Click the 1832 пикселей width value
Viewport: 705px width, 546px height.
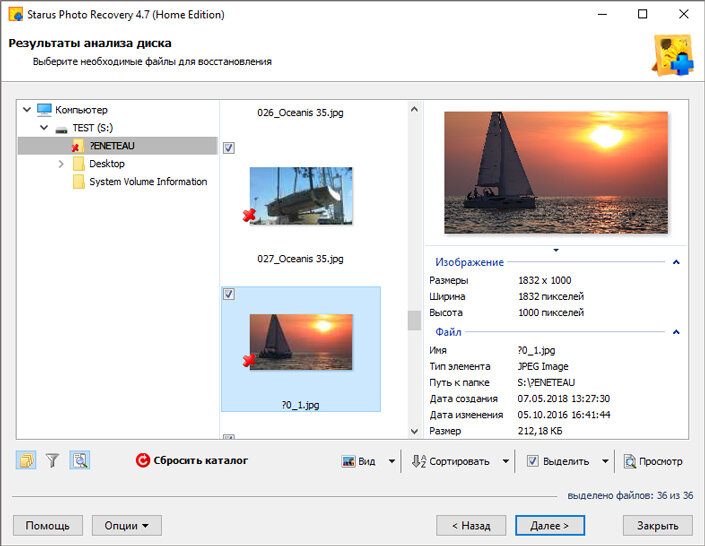tap(551, 296)
